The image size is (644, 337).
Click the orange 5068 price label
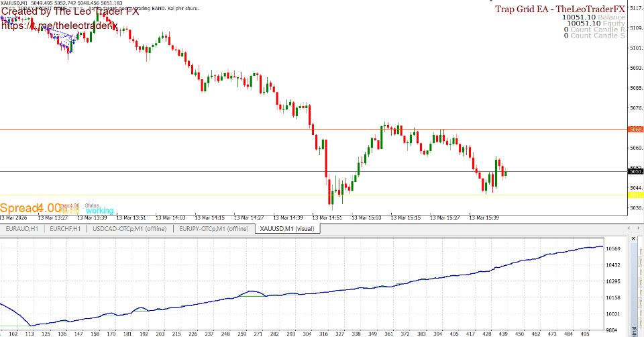(x=636, y=130)
